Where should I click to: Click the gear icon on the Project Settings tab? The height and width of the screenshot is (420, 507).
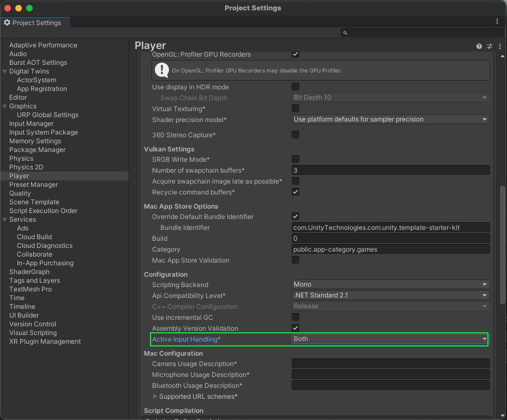tap(8, 22)
